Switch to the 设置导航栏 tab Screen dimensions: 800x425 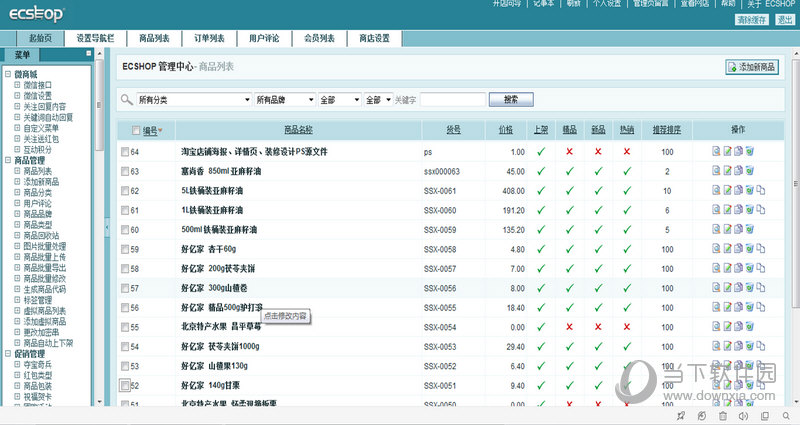95,38
